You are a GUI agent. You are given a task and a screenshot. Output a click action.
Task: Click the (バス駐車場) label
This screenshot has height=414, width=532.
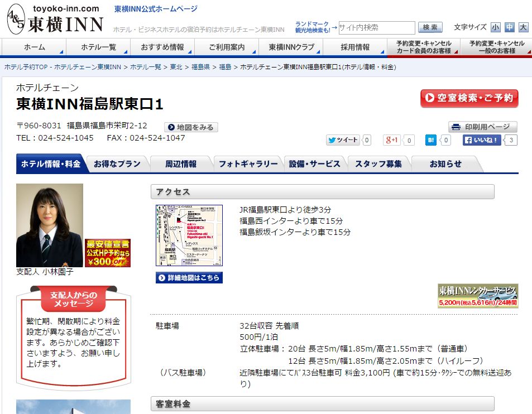click(x=183, y=373)
